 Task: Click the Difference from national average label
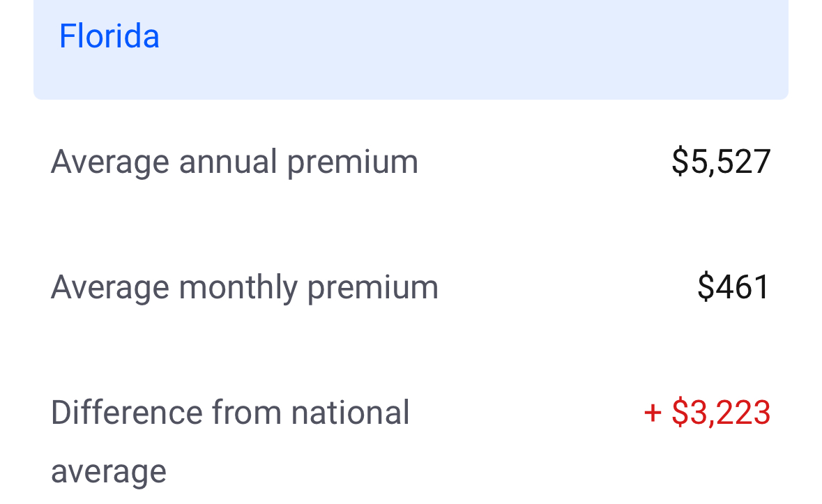[x=230, y=413]
